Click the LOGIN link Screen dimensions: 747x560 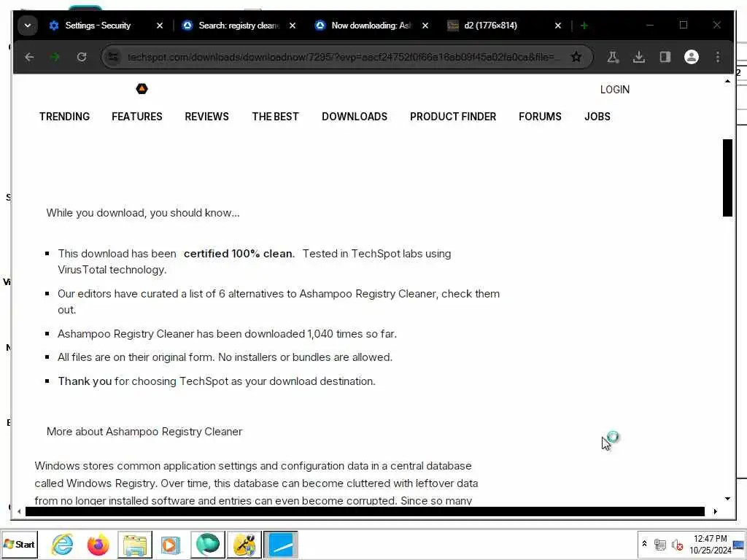(614, 90)
